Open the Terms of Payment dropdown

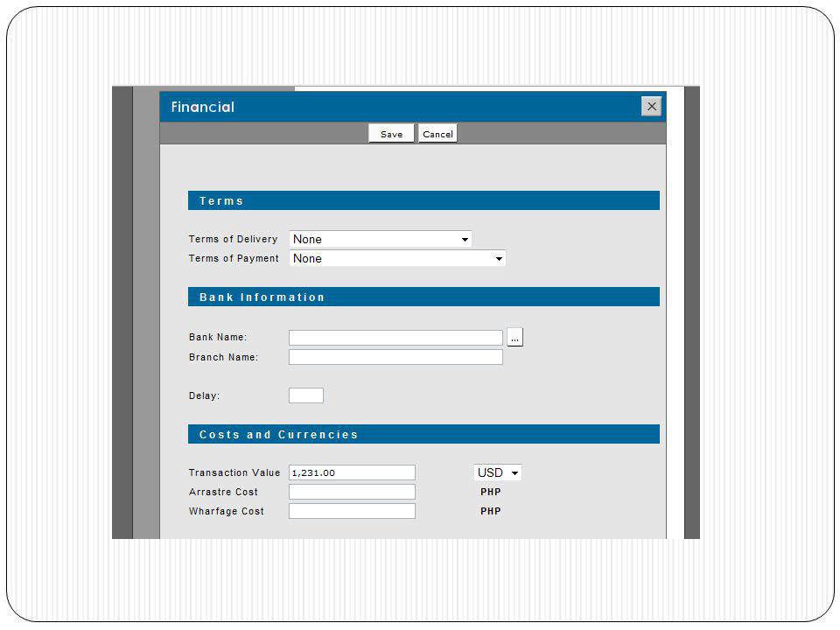pos(397,258)
